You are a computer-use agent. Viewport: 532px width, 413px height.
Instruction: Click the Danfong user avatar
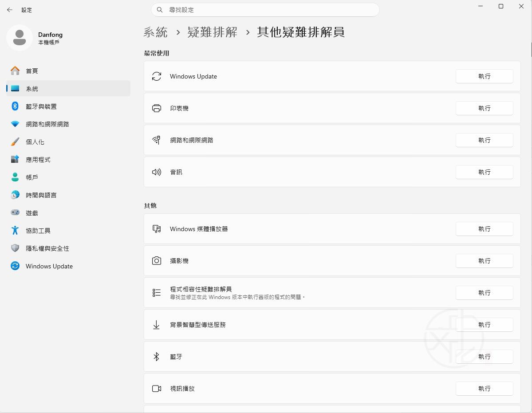(20, 38)
